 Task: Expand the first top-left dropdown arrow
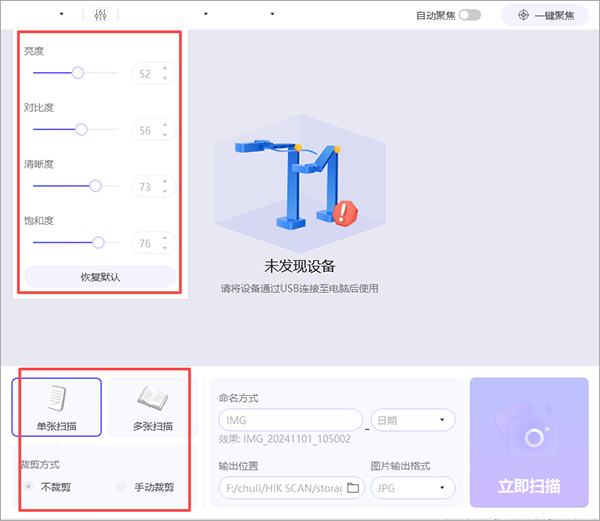(61, 14)
